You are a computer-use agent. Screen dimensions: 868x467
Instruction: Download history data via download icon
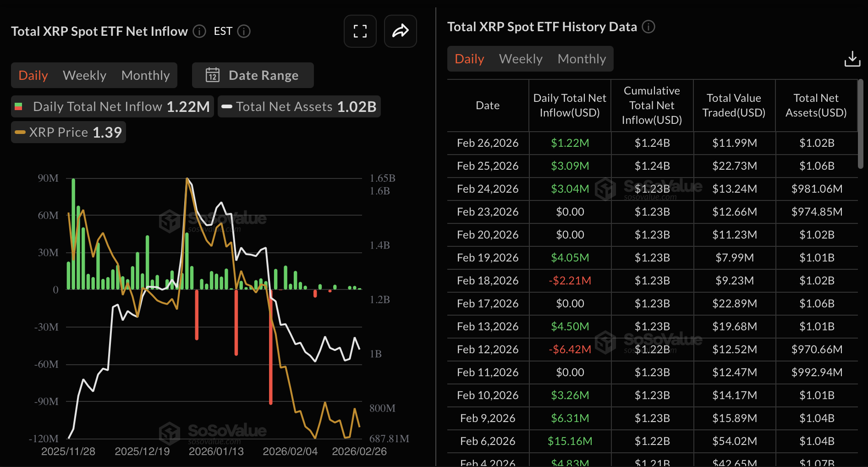852,59
